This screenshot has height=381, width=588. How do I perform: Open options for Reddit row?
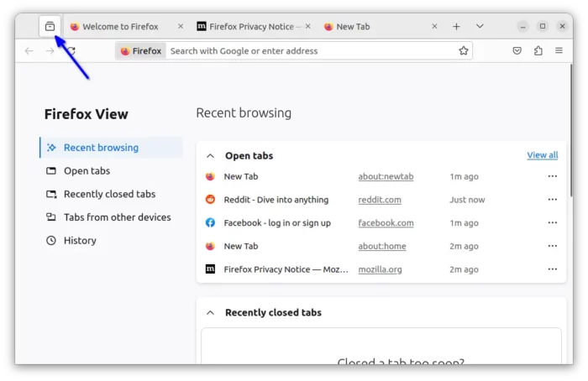pos(553,199)
